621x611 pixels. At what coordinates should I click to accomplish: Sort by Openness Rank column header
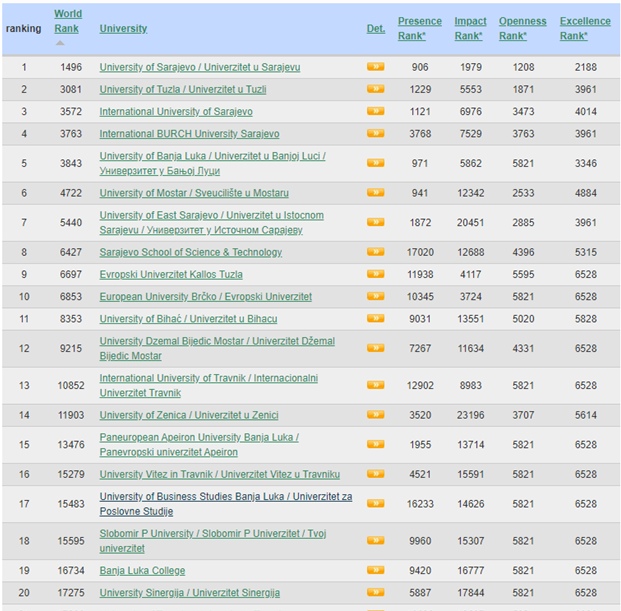tap(522, 28)
